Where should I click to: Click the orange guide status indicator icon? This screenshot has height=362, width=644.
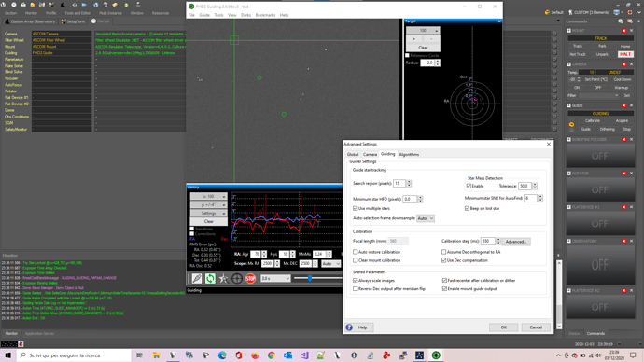click(x=571, y=125)
